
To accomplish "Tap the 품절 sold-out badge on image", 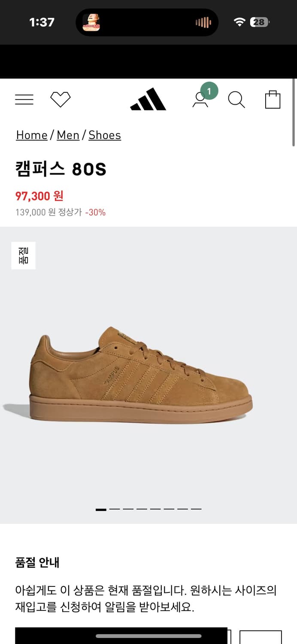I will click(23, 255).
